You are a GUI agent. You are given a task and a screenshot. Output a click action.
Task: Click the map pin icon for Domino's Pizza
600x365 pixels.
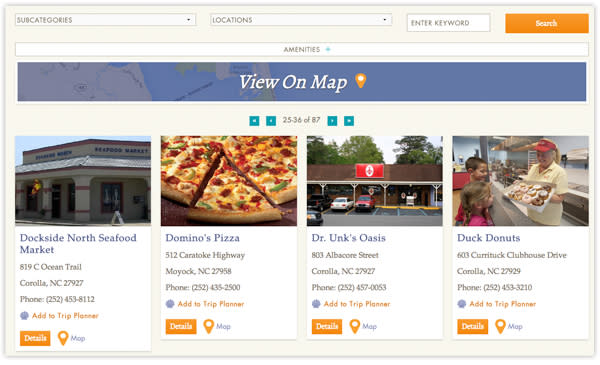209,326
